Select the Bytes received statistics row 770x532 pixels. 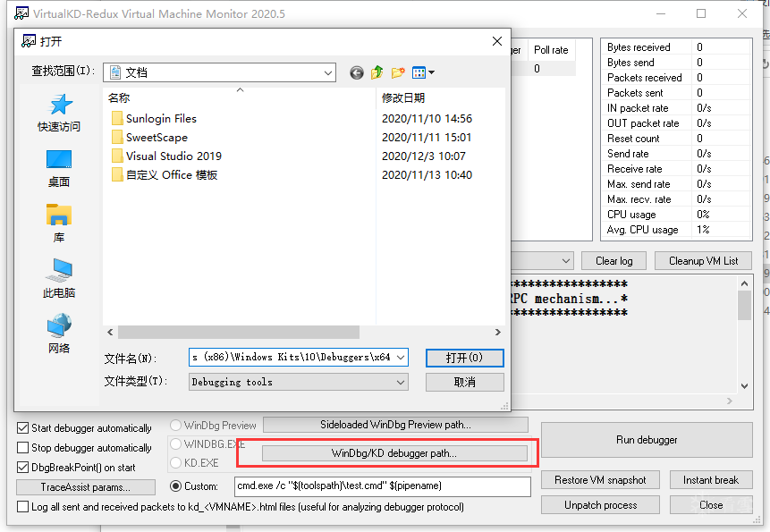[676, 47]
